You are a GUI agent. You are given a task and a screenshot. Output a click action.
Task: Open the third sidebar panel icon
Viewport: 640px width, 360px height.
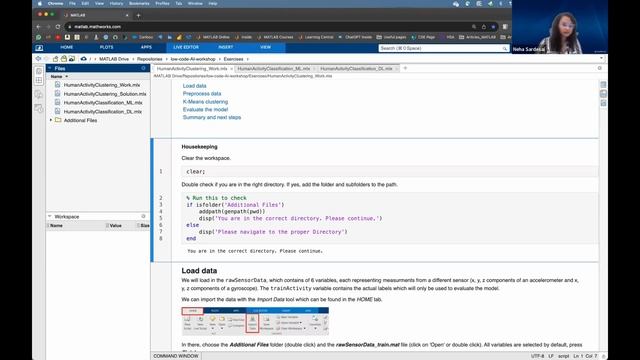(39, 95)
